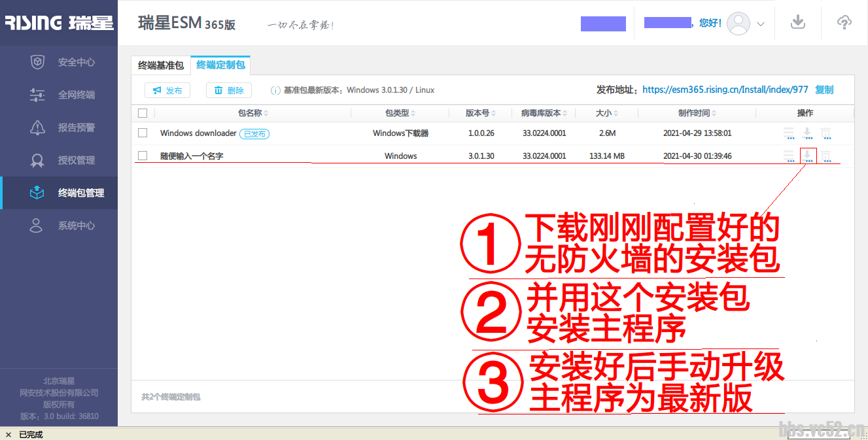Screen dimensions: 868x440
Task: Switch to the 终端定制包 tab
Action: pos(220,65)
